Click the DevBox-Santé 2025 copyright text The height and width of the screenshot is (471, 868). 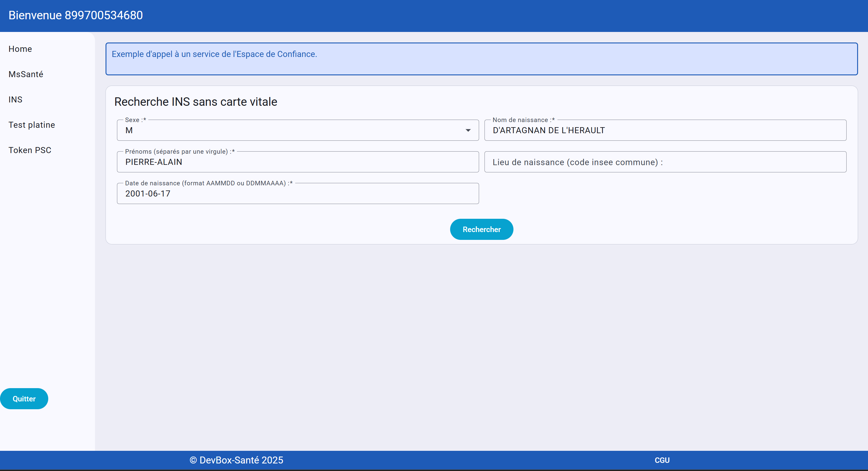[236, 460]
